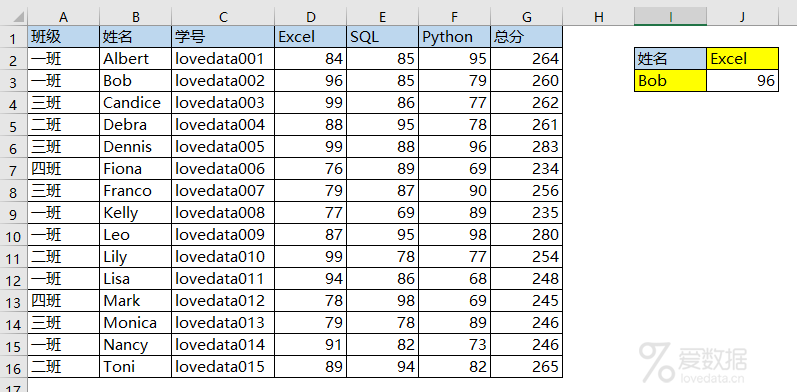
Task: Click the 283 total score cell
Action: click(x=527, y=147)
